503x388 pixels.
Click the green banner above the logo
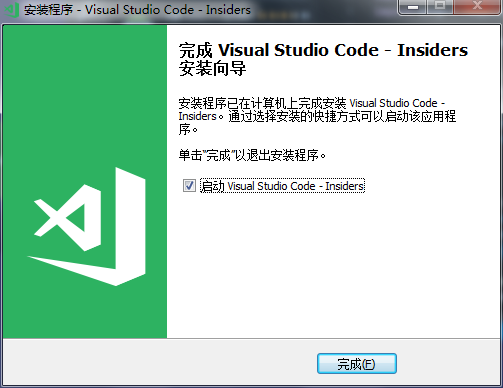(85, 95)
